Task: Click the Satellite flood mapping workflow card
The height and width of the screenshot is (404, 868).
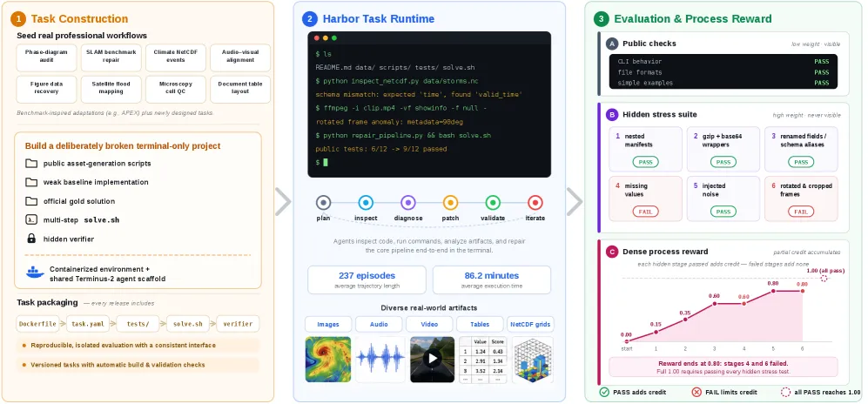Action: (x=111, y=88)
